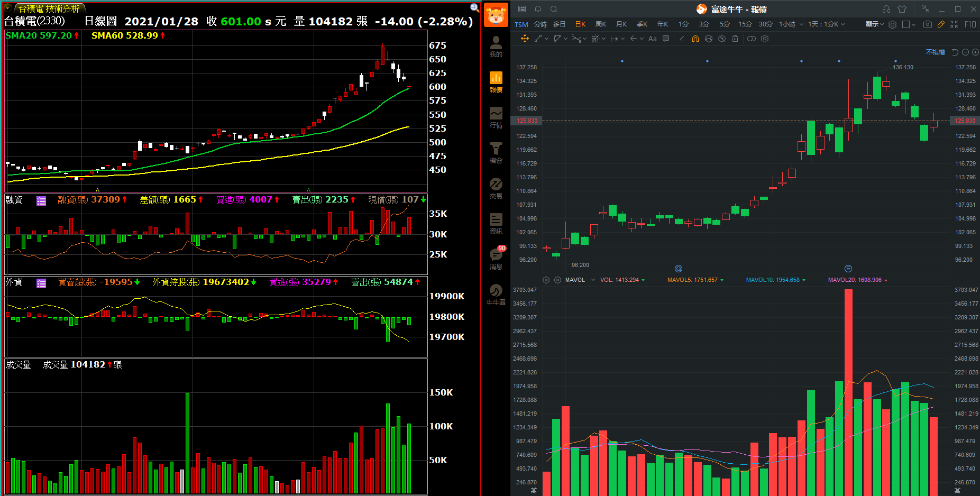Expand the wave tool options

pyautogui.click(x=584, y=39)
